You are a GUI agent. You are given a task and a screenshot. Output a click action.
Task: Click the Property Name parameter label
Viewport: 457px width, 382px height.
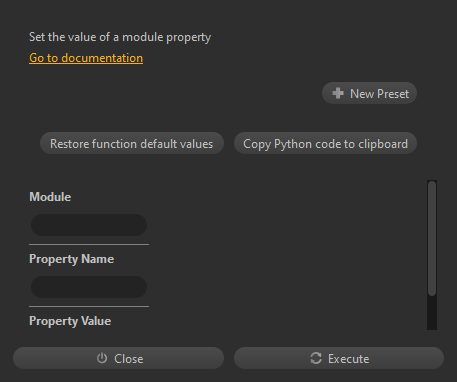pos(72,259)
